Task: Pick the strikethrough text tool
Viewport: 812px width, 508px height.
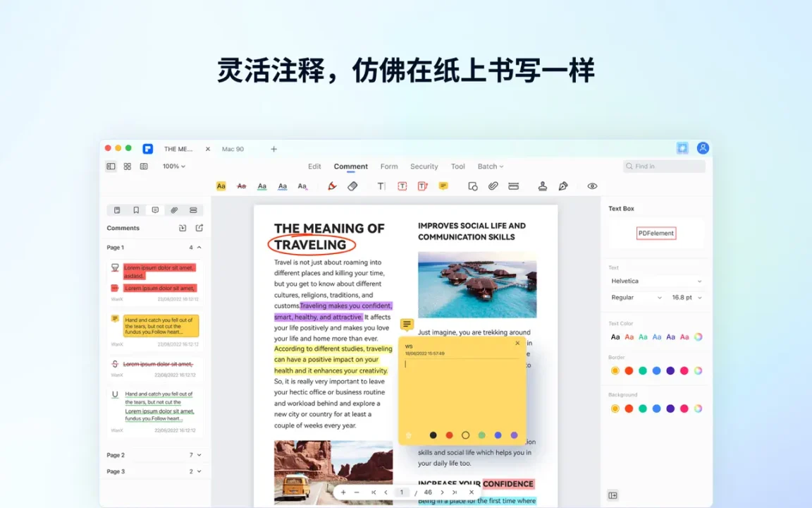Action: coord(241,186)
